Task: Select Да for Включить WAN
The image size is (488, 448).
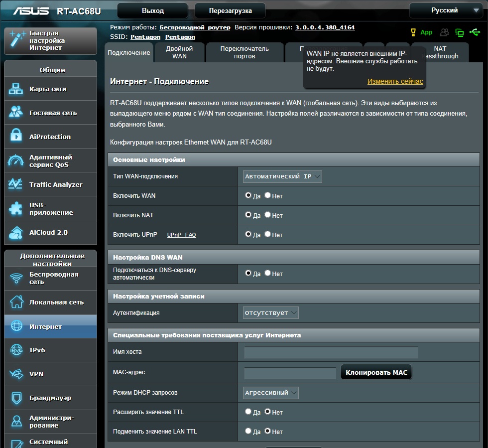Action: tap(248, 195)
